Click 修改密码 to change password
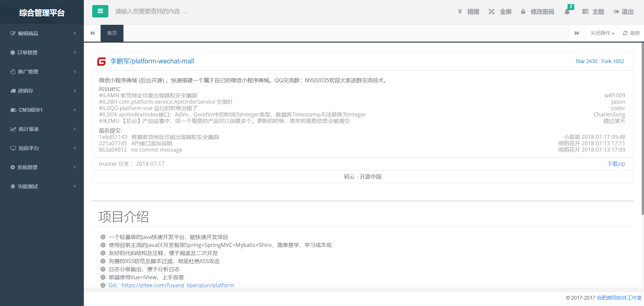This screenshot has height=306, width=644. [x=538, y=12]
